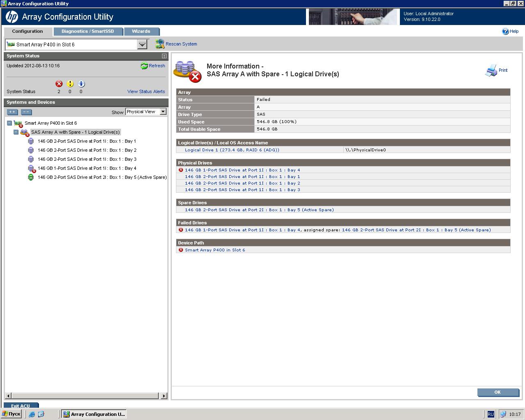Click the red critical alerts status icon
This screenshot has width=525, height=420.
click(59, 84)
